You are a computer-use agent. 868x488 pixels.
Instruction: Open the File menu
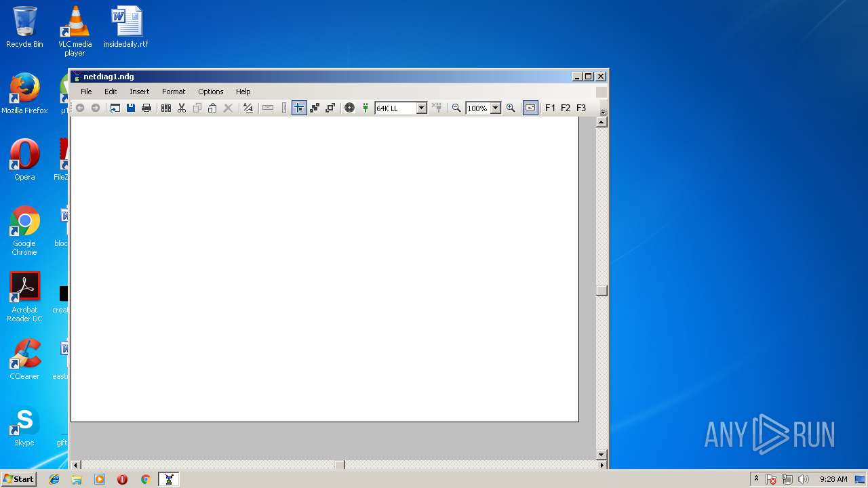pyautogui.click(x=86, y=91)
